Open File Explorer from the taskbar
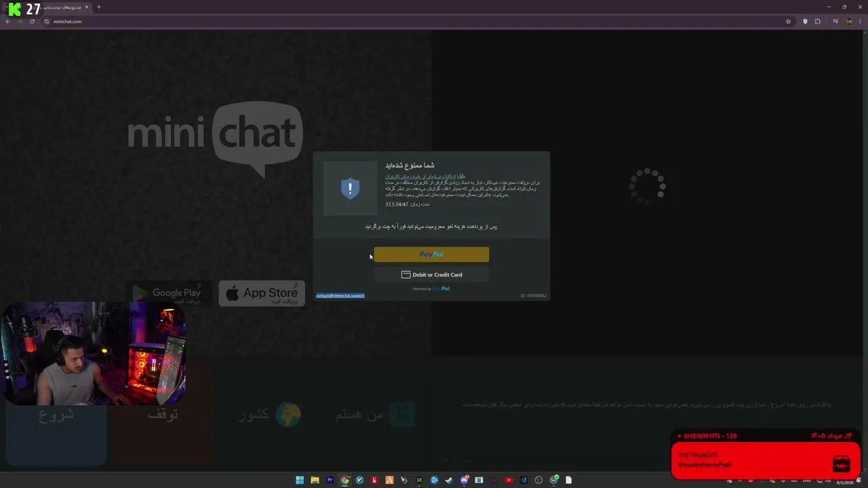The height and width of the screenshot is (488, 868). click(x=315, y=480)
